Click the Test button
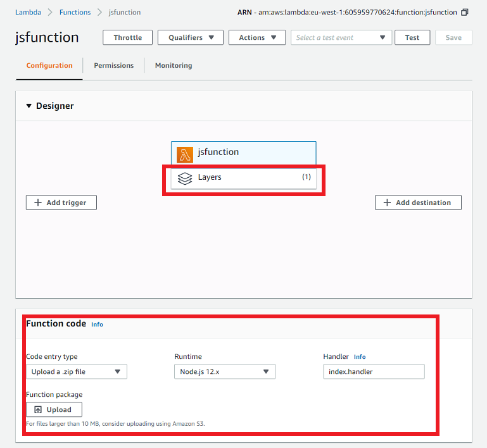This screenshot has height=448, width=487. pyautogui.click(x=412, y=37)
